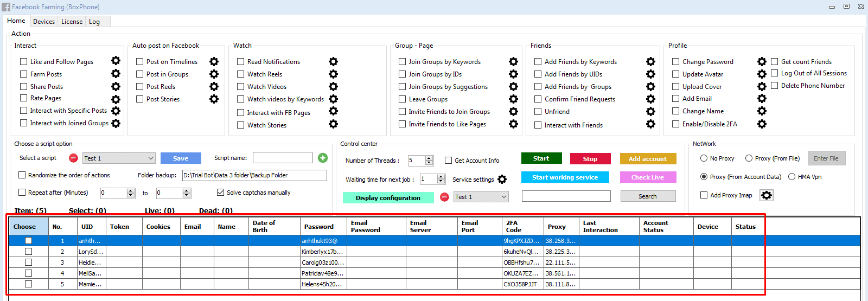
Task: Click red remove icon beside Display configuration
Action: point(444,197)
